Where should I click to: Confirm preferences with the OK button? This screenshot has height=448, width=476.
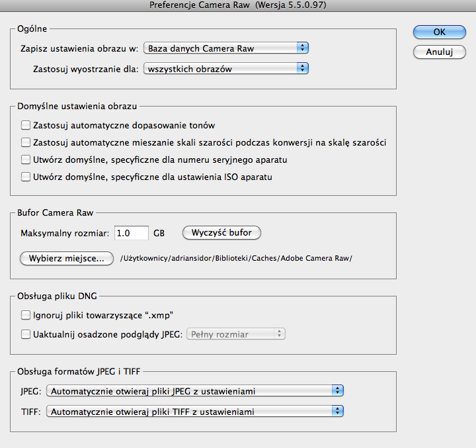point(439,32)
